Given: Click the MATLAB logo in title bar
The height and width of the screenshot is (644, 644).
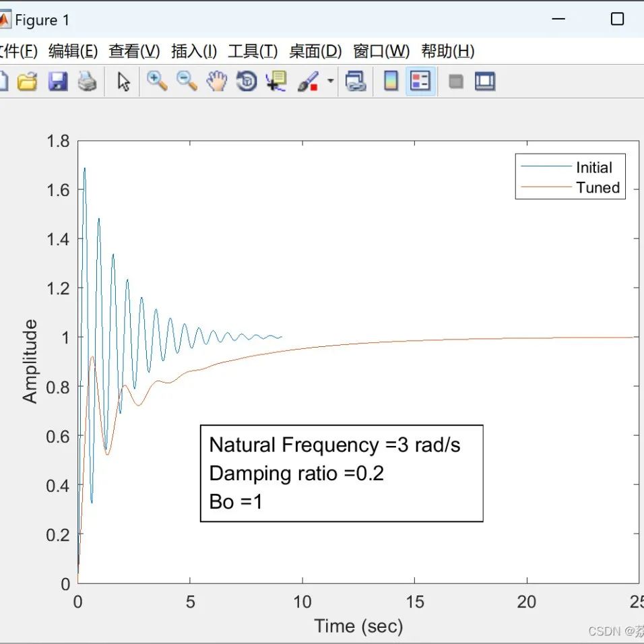Looking at the screenshot, I should [4, 20].
